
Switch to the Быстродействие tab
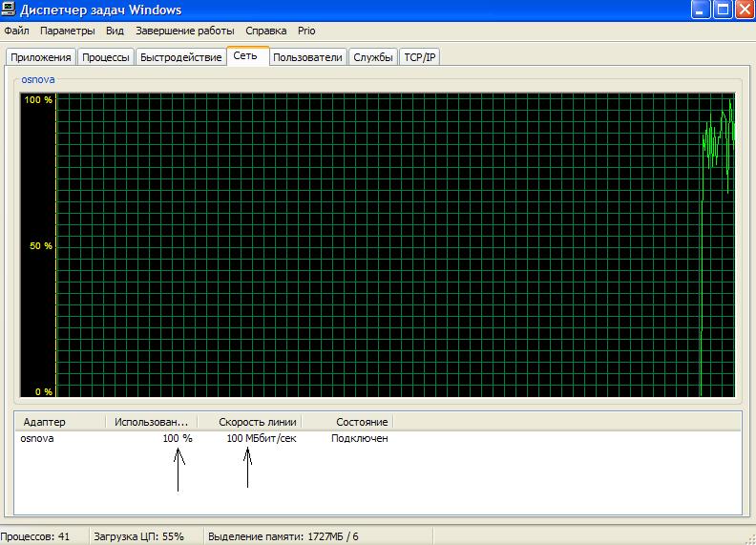(x=180, y=57)
